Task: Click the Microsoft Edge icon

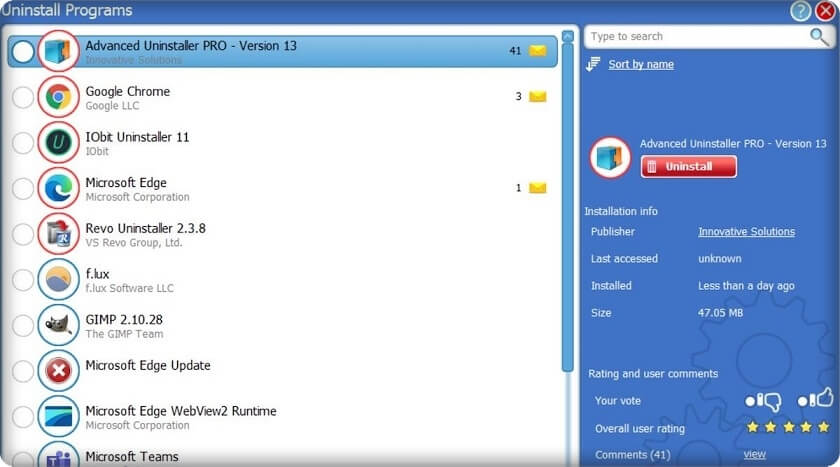Action: click(x=58, y=188)
